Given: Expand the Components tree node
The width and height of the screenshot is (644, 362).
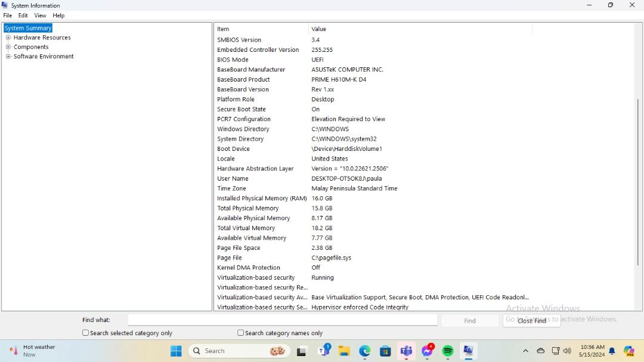Looking at the screenshot, I should (x=8, y=47).
